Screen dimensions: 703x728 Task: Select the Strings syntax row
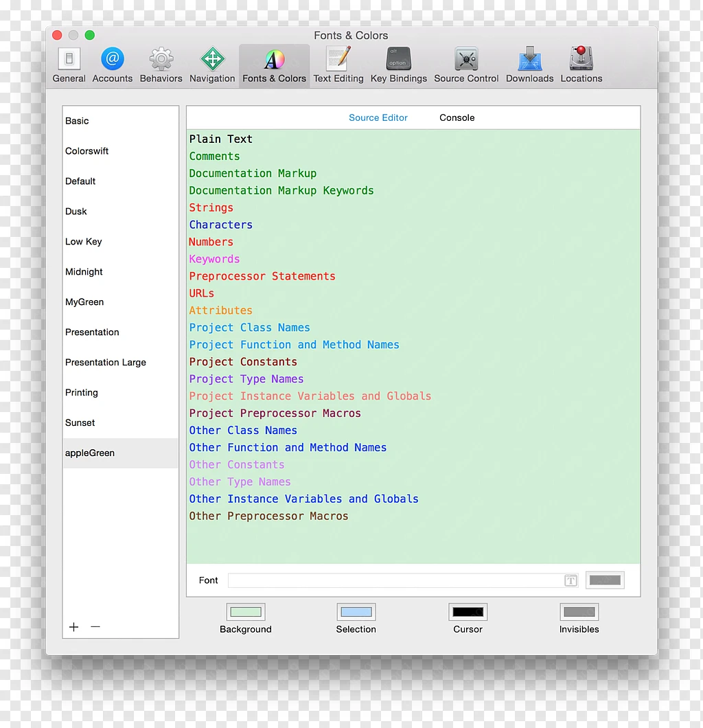[x=413, y=208]
